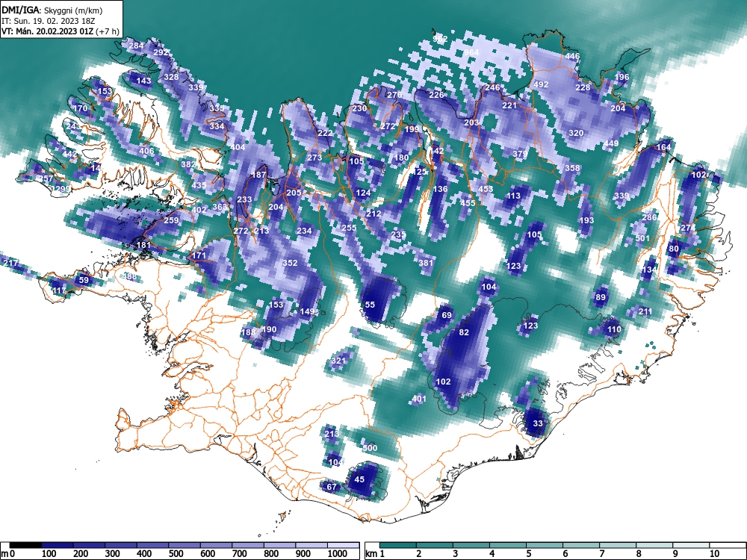Select the map value 55

pyautogui.click(x=371, y=305)
